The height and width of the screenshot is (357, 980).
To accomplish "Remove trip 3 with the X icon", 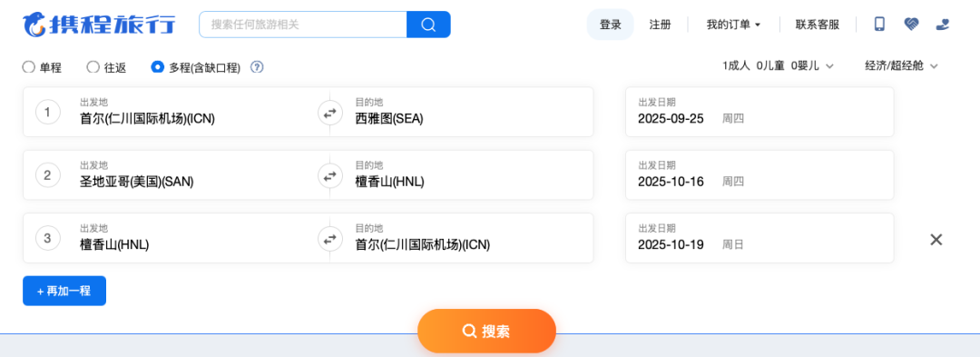I will pyautogui.click(x=936, y=240).
